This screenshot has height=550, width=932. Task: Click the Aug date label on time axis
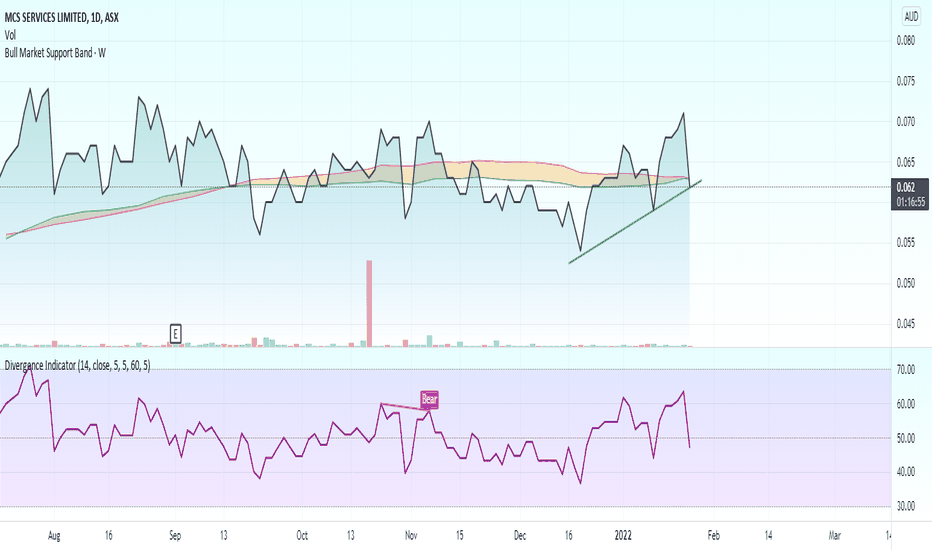pos(54,536)
